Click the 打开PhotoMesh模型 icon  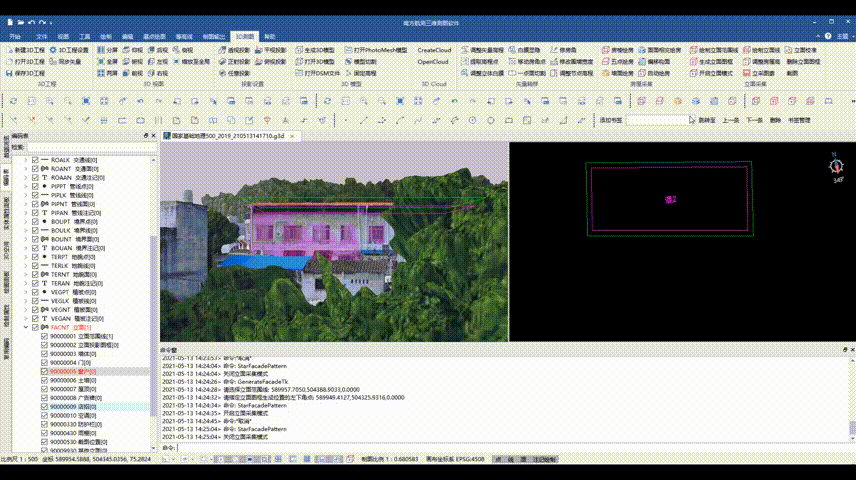coord(349,50)
